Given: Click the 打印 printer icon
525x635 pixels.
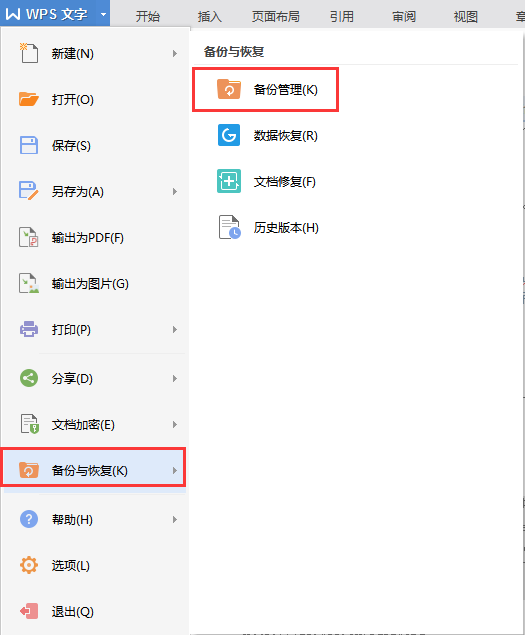Looking at the screenshot, I should 29,329.
